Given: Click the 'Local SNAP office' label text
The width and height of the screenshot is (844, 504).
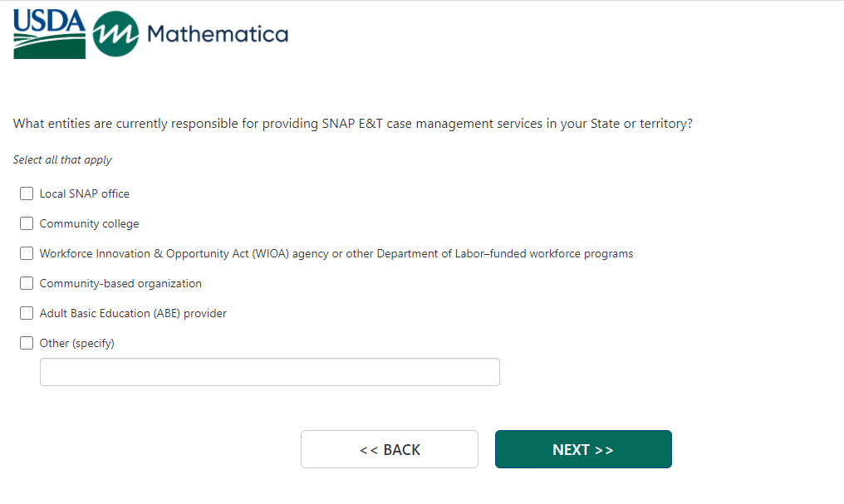Looking at the screenshot, I should [85, 193].
